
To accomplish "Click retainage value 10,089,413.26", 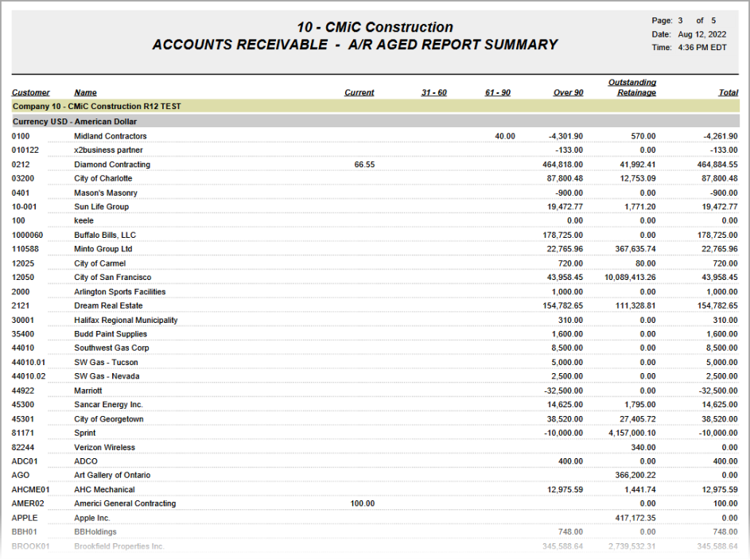I will [630, 278].
